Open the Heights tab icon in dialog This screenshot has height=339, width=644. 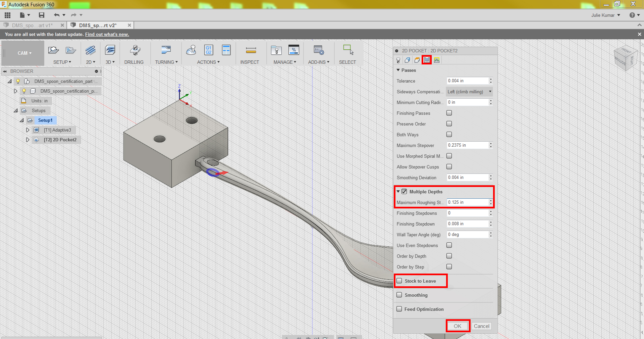click(x=417, y=60)
